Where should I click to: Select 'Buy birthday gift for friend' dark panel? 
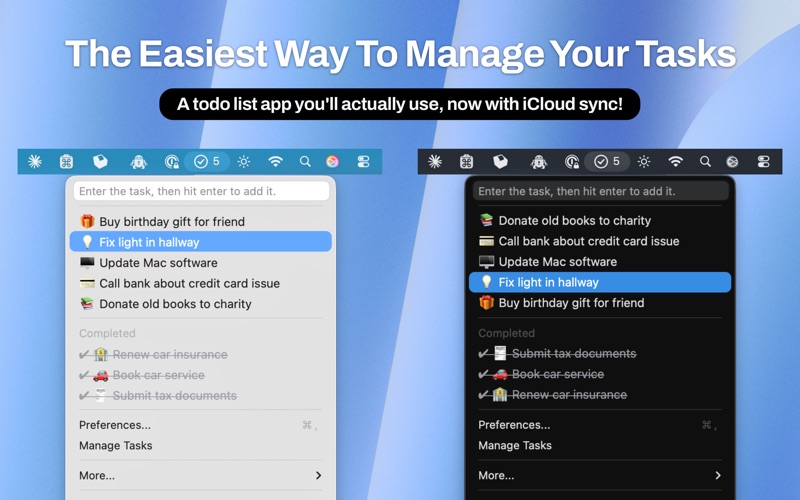(x=600, y=303)
